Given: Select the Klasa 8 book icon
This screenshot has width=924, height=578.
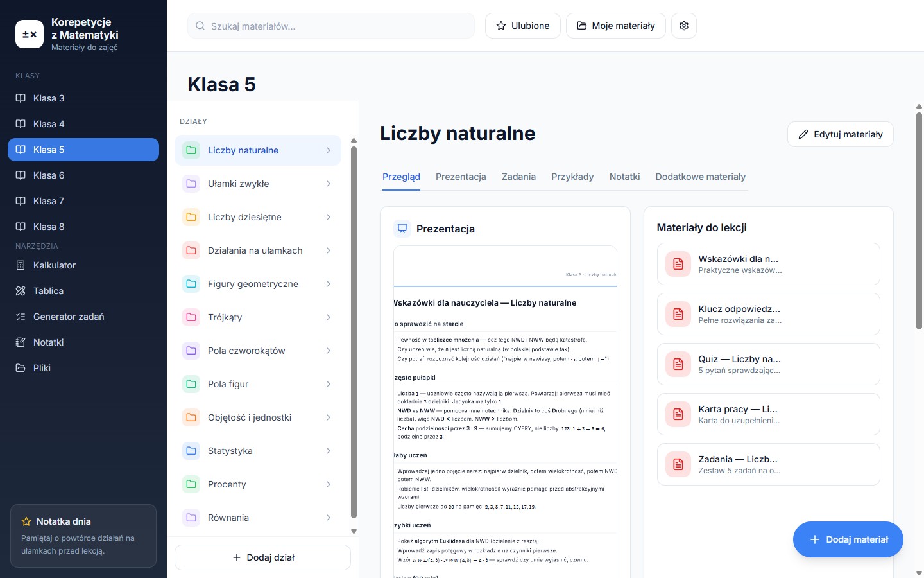Looking at the screenshot, I should click(21, 227).
